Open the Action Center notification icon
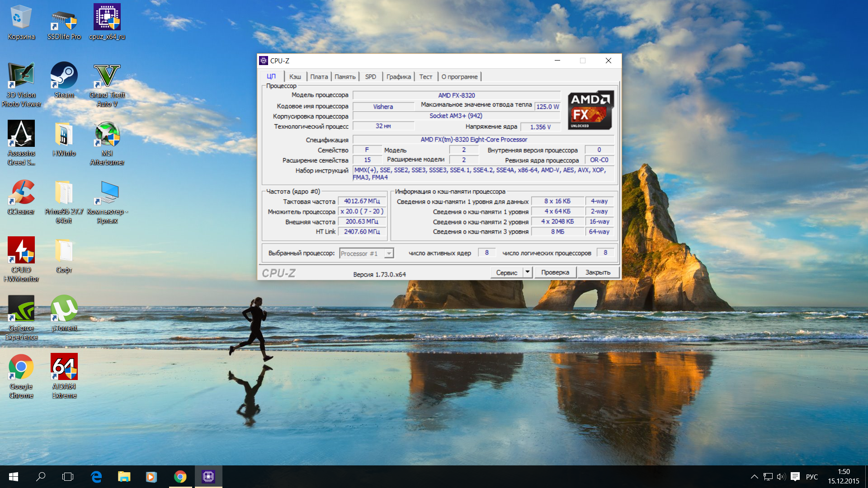The height and width of the screenshot is (488, 868). pyautogui.click(x=795, y=477)
